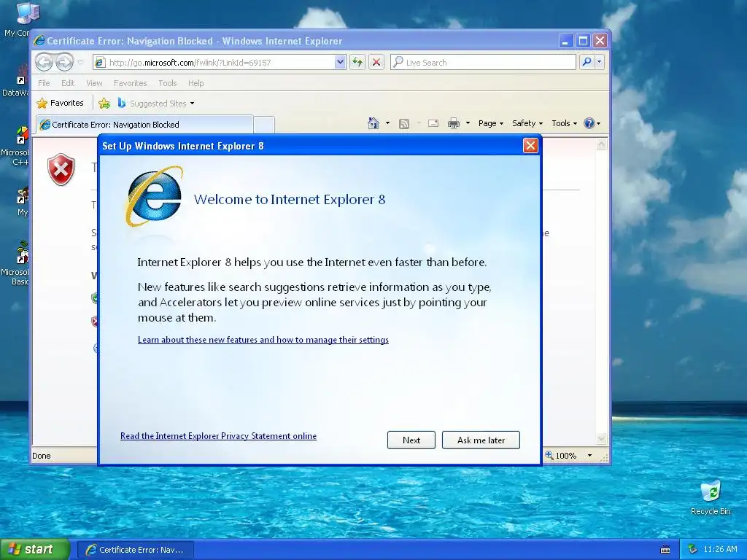This screenshot has width=747, height=560.
Task: Open the Edit menu
Action: [x=68, y=83]
